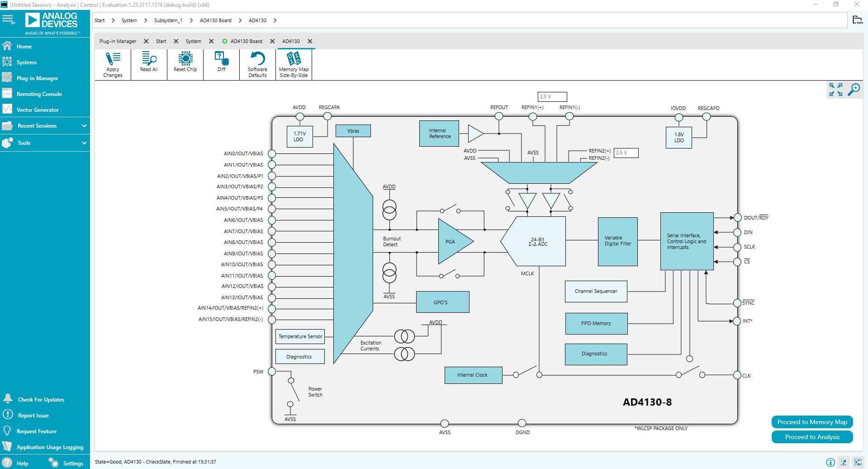Close the Start tab

tap(176, 41)
